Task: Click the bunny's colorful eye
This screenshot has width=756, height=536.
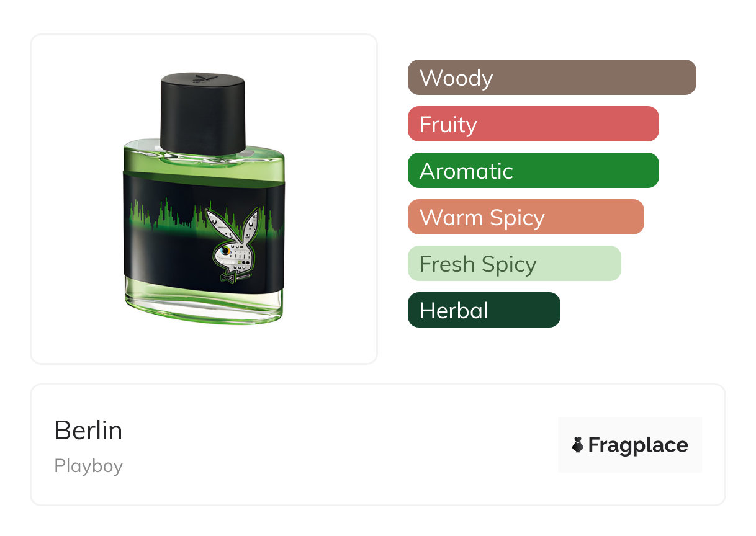Action: point(224,251)
